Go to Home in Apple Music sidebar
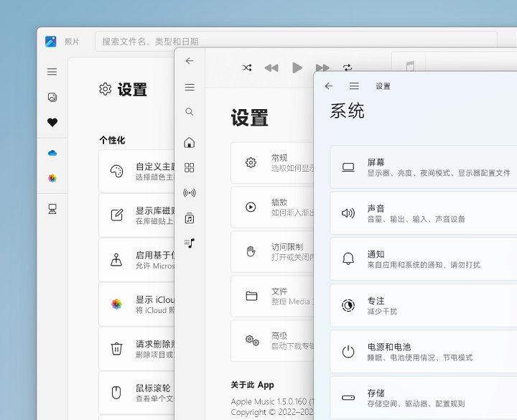This screenshot has height=420, width=517. coord(190,142)
